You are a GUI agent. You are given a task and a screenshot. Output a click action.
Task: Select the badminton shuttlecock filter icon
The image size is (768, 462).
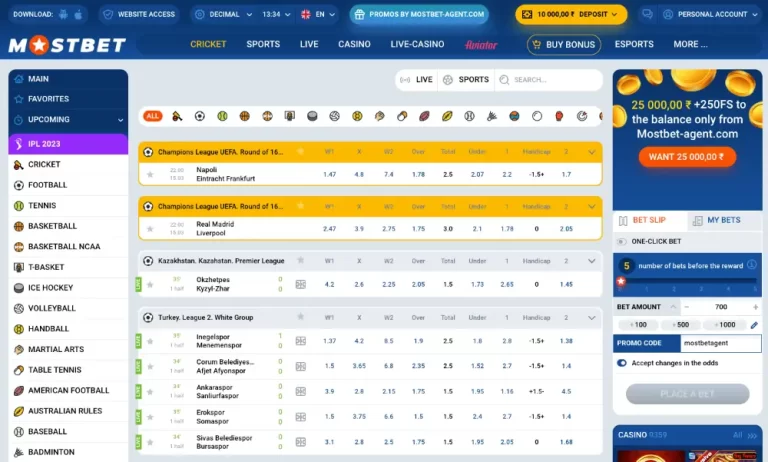click(492, 116)
